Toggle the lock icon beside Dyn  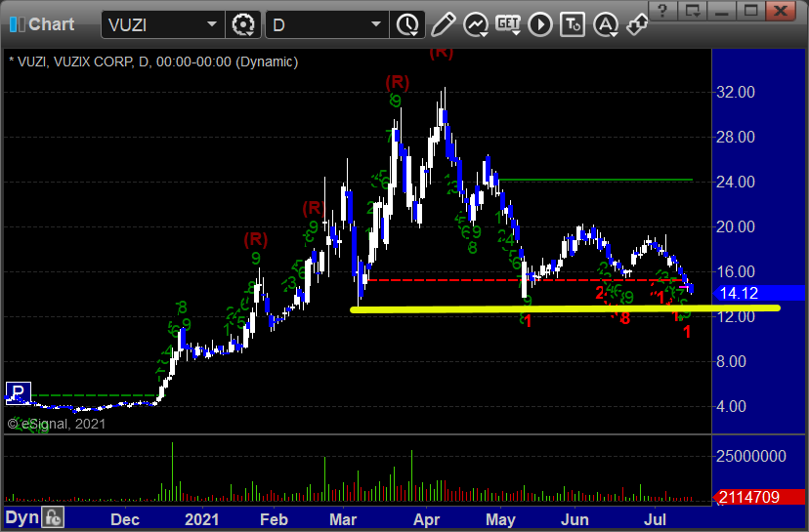(53, 517)
